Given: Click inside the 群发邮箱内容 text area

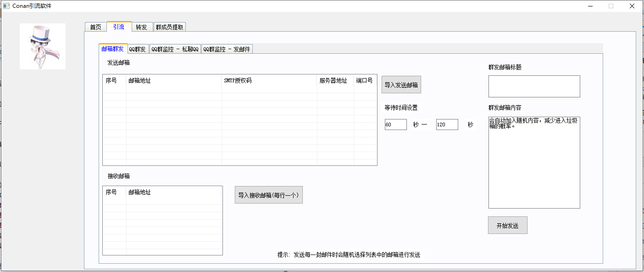Looking at the screenshot, I should pos(534,165).
